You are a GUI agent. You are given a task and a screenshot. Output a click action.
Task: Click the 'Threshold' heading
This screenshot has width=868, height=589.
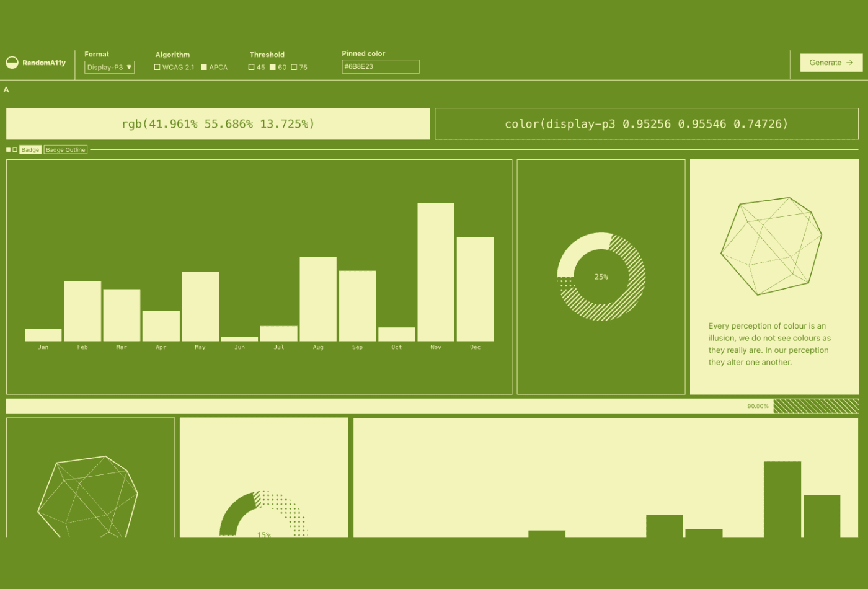point(267,55)
